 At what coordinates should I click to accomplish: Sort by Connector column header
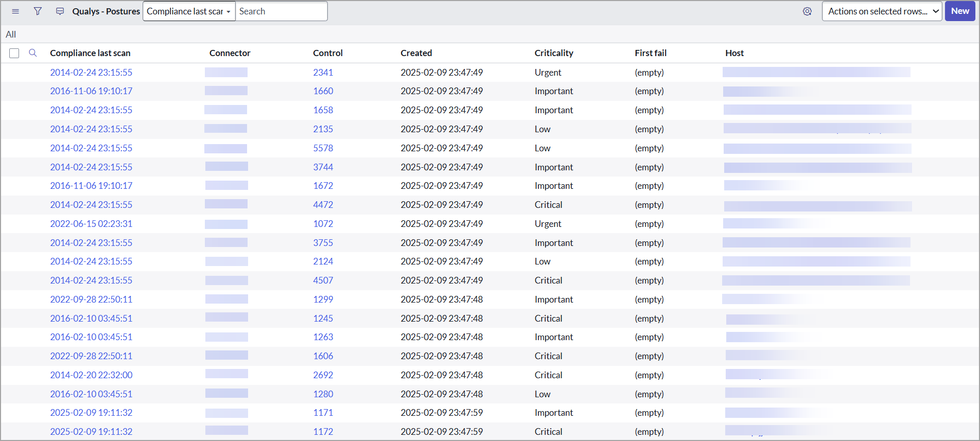pos(230,53)
